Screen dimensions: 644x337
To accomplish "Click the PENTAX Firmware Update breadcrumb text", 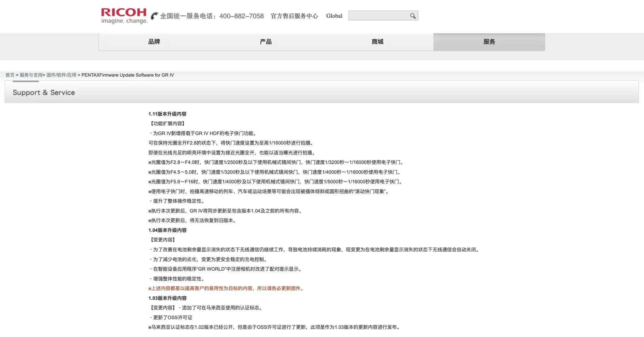I will 128,75.
